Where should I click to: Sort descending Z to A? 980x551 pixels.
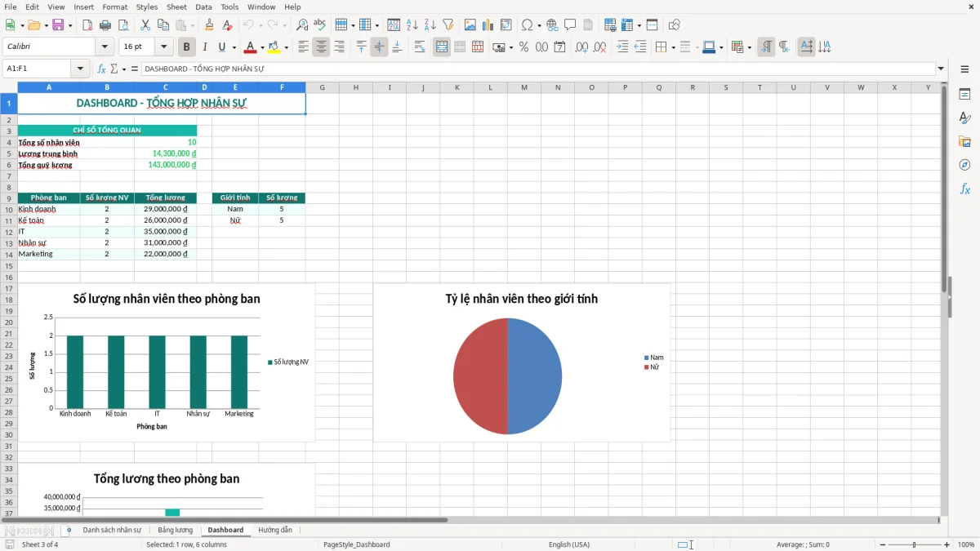(x=430, y=25)
